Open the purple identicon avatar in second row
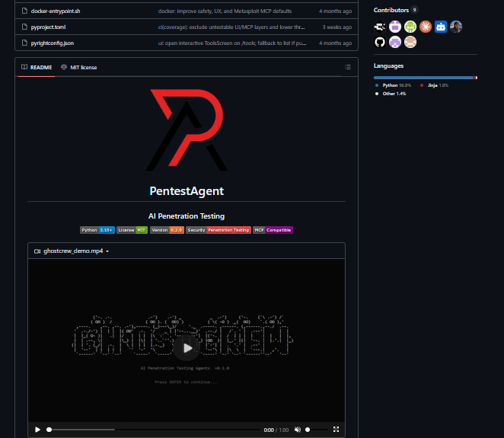 (x=395, y=42)
